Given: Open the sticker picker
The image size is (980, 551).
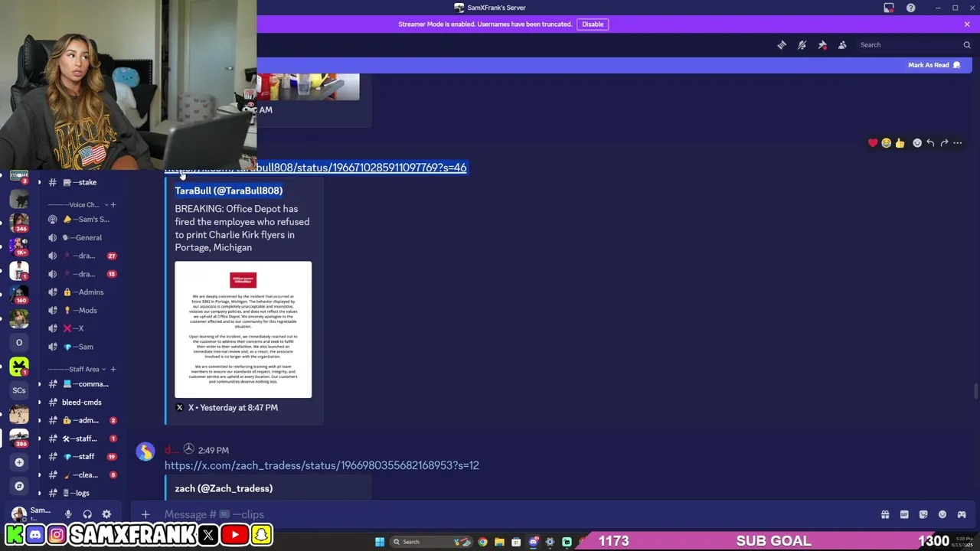Looking at the screenshot, I should click(923, 514).
